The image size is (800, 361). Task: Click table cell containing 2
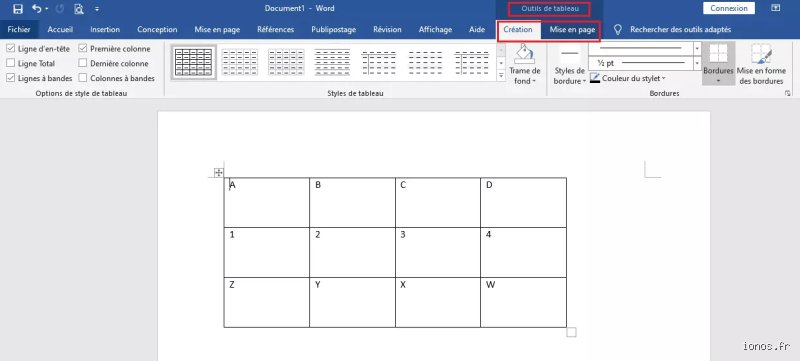(x=352, y=252)
